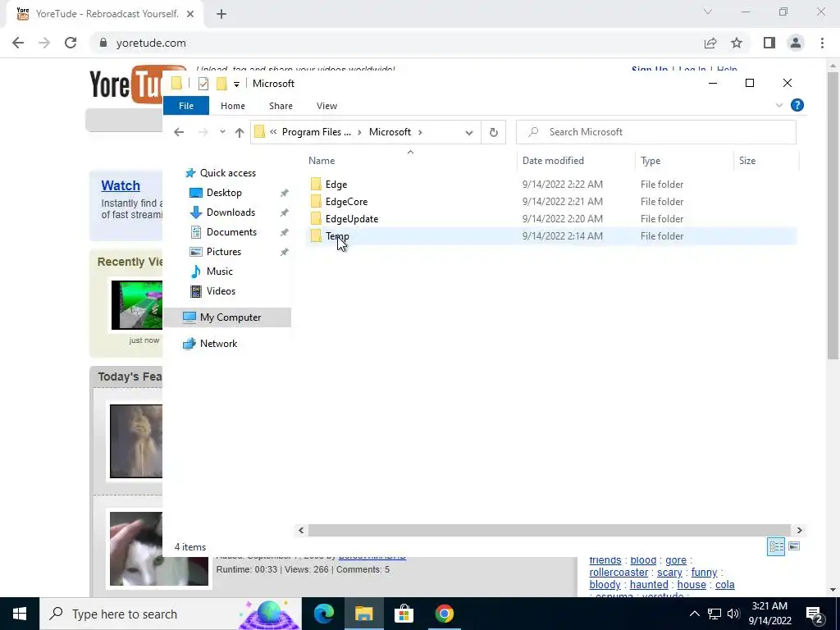Switch to Details view icon
The image size is (840, 630).
point(776,546)
